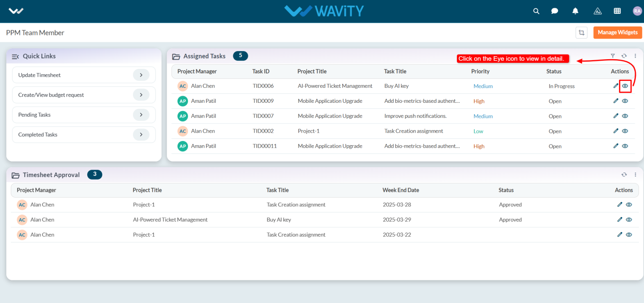
Task: Open Completed Tasks quick link arrow
Action: point(141,135)
